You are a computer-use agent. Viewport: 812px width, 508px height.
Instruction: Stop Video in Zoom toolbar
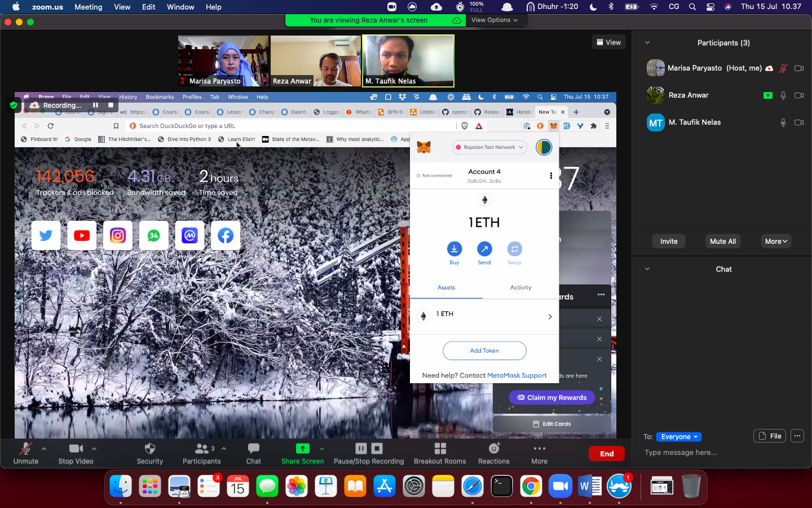pos(76,453)
